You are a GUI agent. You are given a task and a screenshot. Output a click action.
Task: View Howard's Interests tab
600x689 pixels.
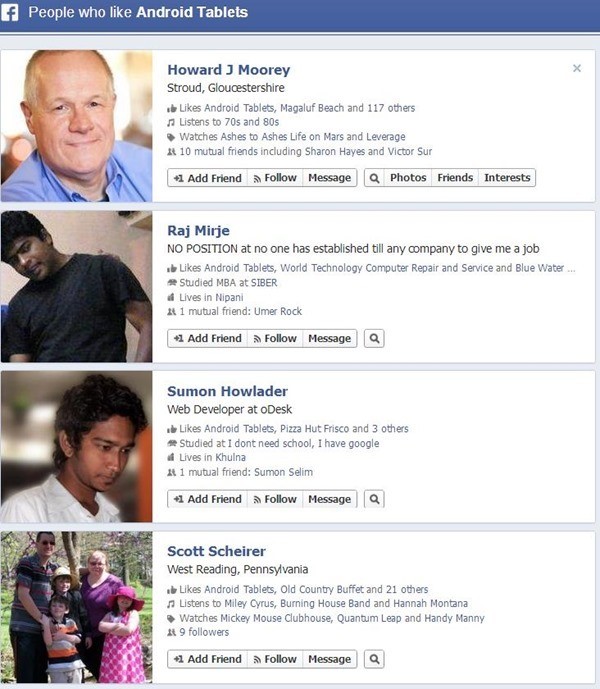click(x=507, y=178)
